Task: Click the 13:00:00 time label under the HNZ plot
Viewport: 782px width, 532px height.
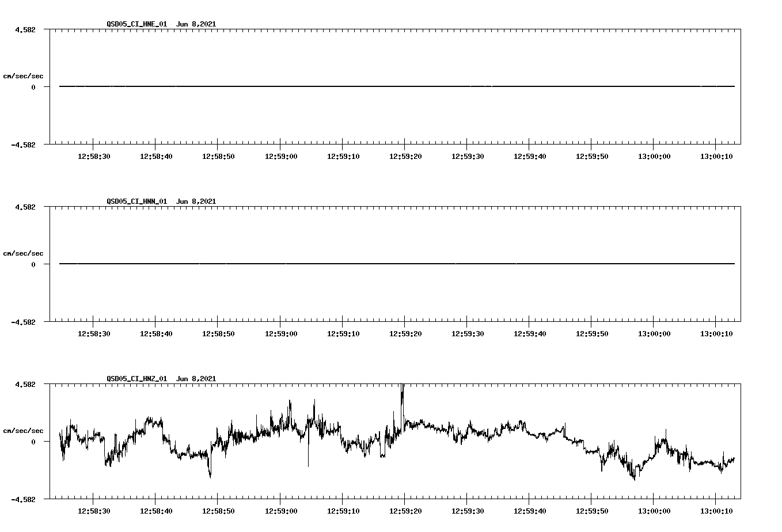Action: [654, 511]
